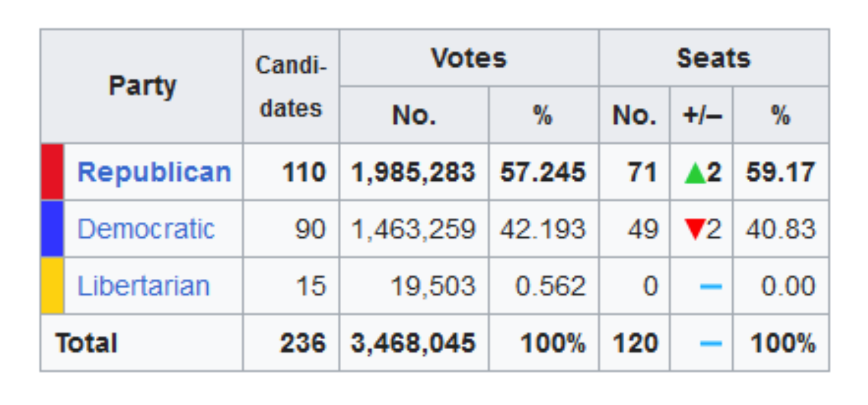Click the green increase triangle icon
The image size is (868, 405).
click(x=695, y=174)
